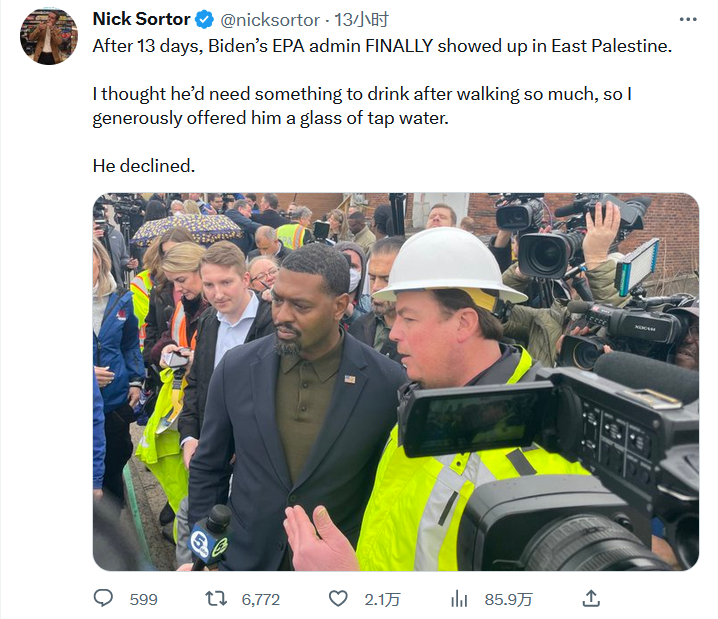This screenshot has width=718, height=619.
Task: Click the 85.9万 views count
Action: [x=509, y=599]
